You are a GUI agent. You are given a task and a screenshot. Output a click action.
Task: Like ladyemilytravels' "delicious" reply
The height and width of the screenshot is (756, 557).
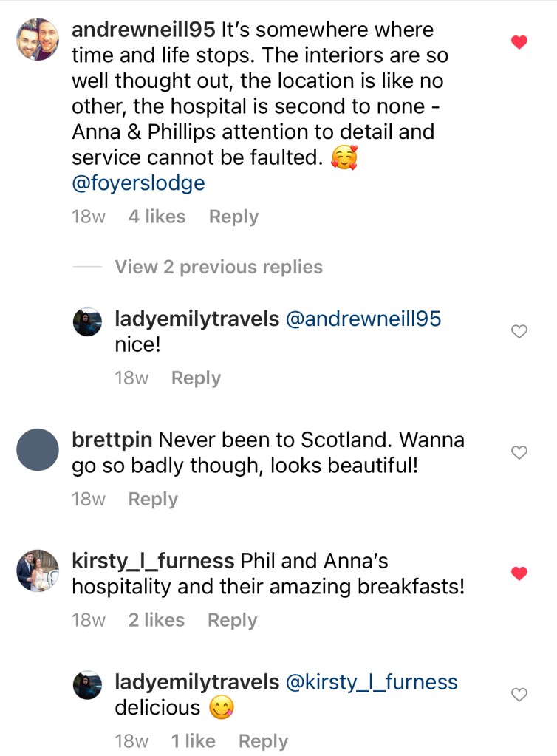coord(519,695)
